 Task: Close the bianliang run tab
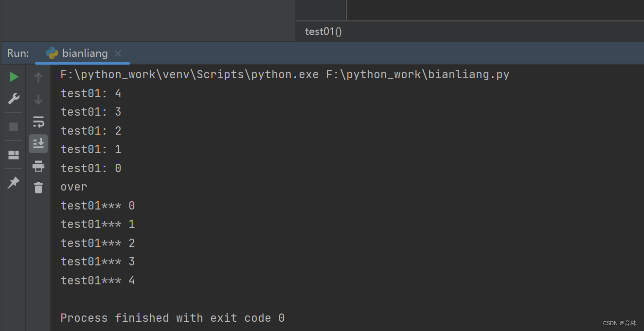coord(118,53)
